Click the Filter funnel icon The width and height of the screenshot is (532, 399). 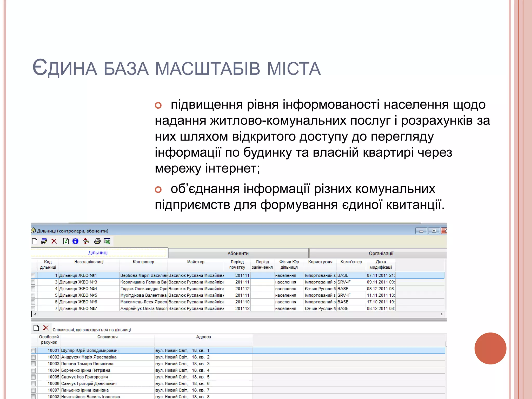tap(86, 241)
